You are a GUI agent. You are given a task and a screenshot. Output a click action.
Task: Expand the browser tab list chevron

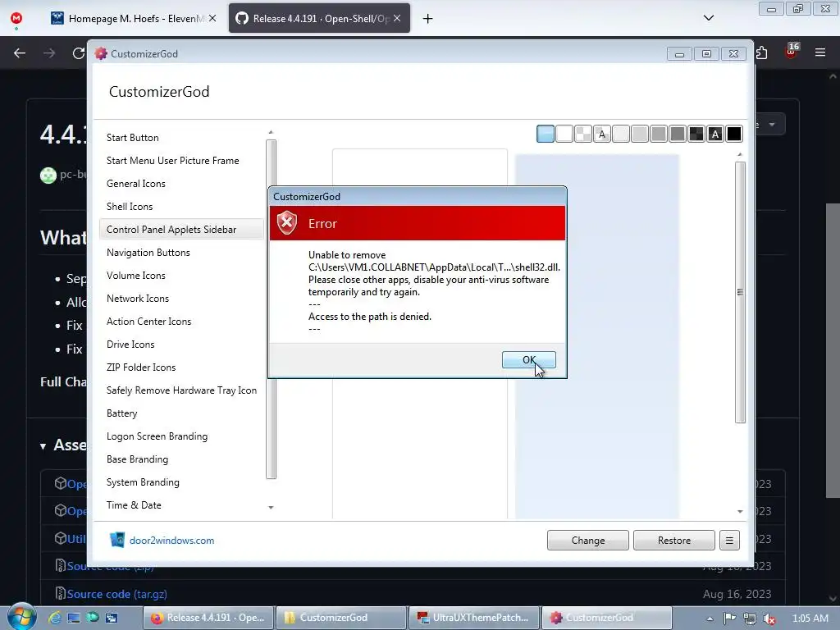[708, 18]
